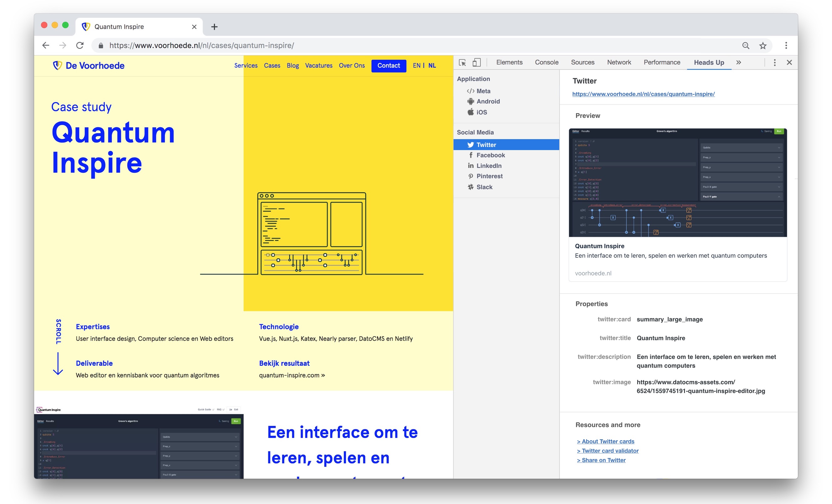Reload the current page
The height and width of the screenshot is (504, 832).
click(x=80, y=45)
